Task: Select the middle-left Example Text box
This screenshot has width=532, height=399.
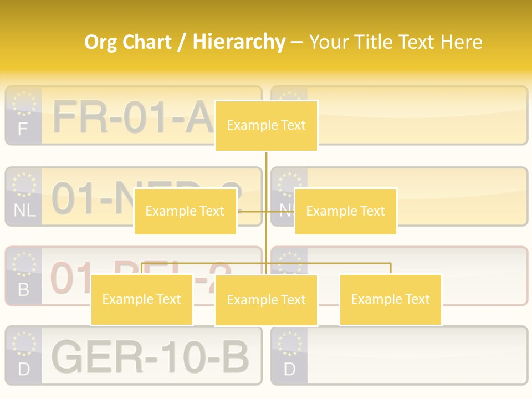Action: pyautogui.click(x=185, y=211)
